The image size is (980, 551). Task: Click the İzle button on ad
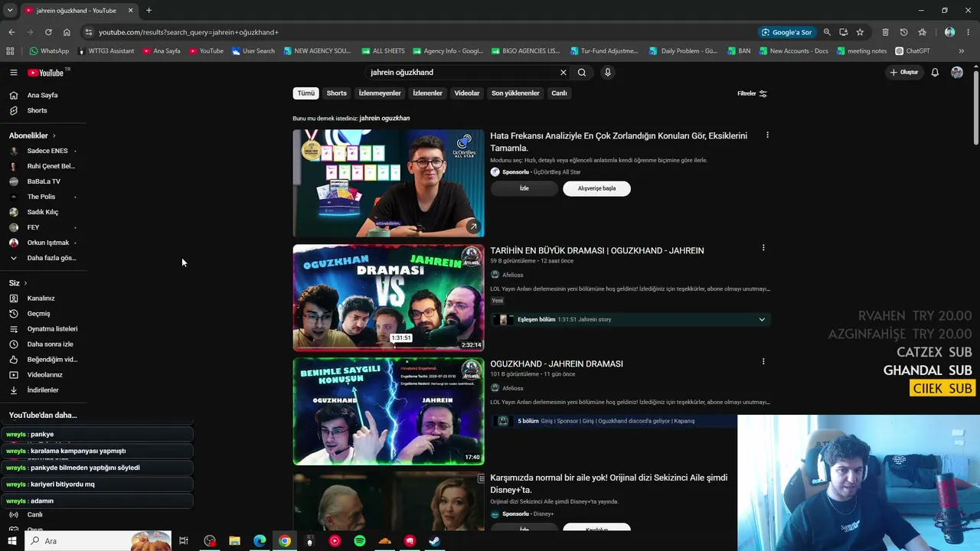(x=524, y=188)
